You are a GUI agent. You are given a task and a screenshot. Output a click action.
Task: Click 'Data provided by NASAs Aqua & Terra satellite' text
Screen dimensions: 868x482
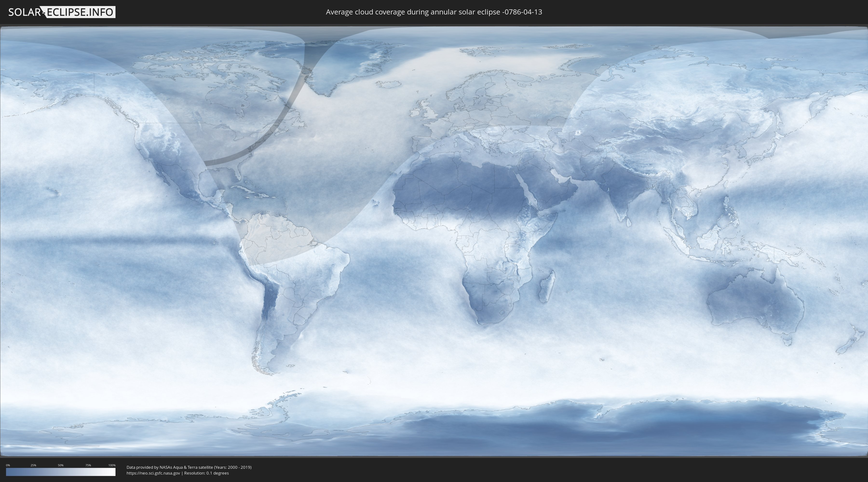click(x=170, y=467)
